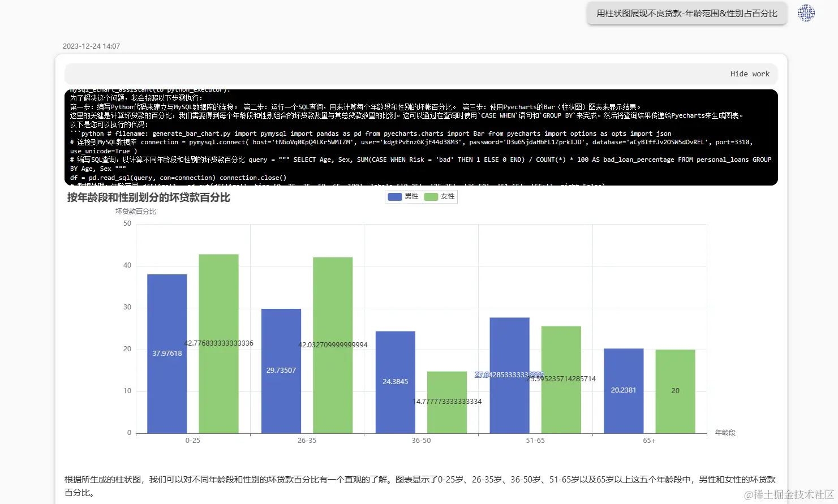The width and height of the screenshot is (838, 504).
Task: Click the 0-25 axis label
Action: [193, 441]
